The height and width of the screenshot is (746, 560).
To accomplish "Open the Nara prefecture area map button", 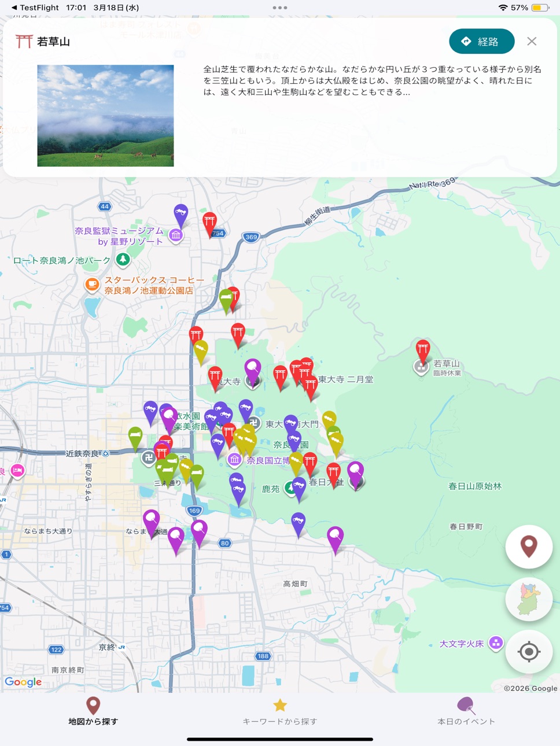I will point(529,599).
